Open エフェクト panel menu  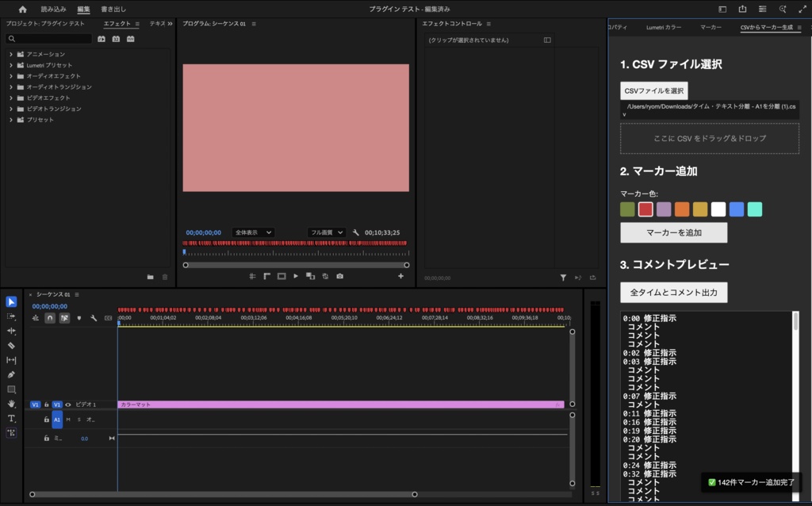[137, 24]
